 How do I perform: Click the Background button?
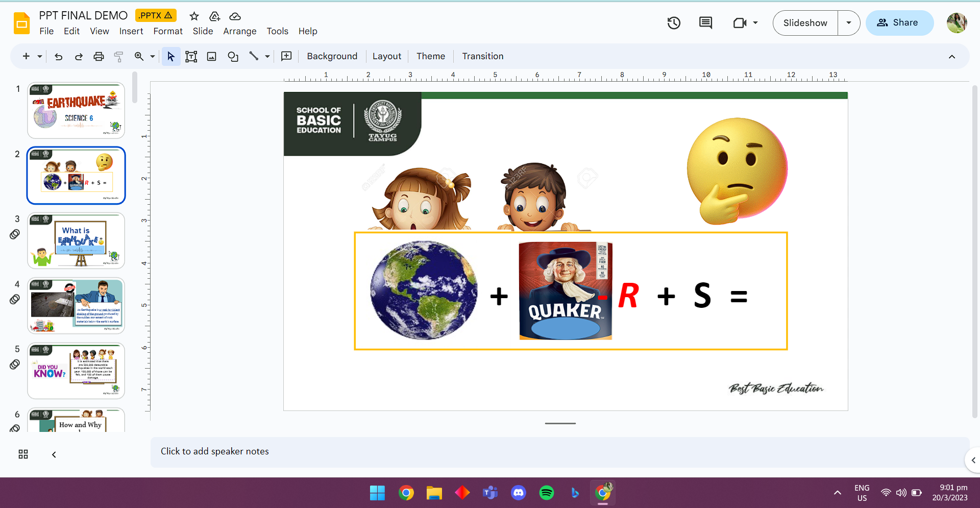coord(332,56)
